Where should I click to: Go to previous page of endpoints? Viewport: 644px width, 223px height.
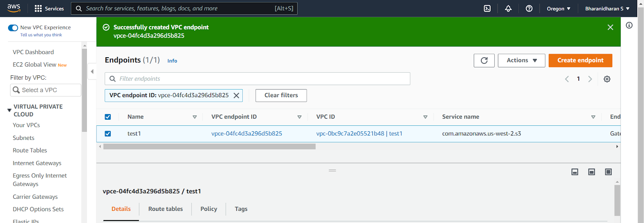[x=567, y=79]
